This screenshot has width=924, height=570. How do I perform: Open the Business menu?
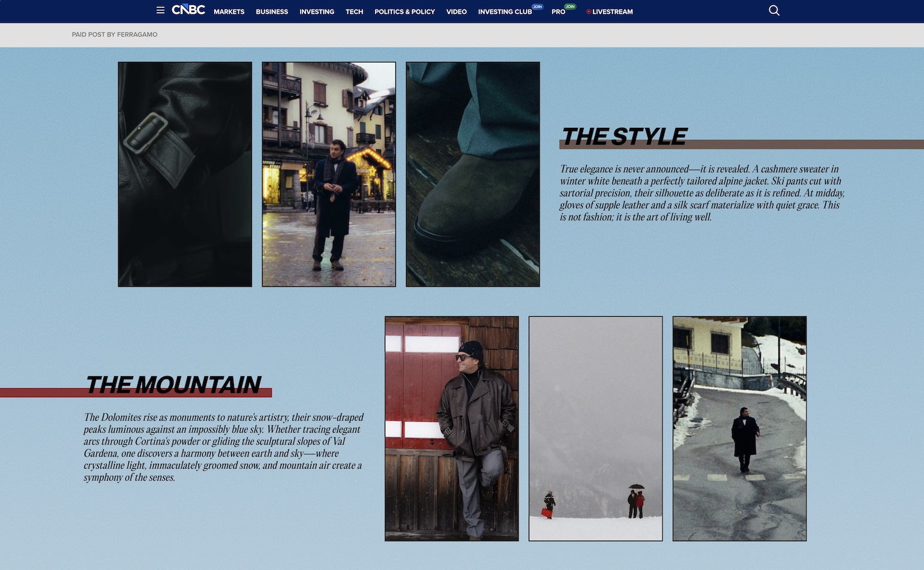(272, 12)
